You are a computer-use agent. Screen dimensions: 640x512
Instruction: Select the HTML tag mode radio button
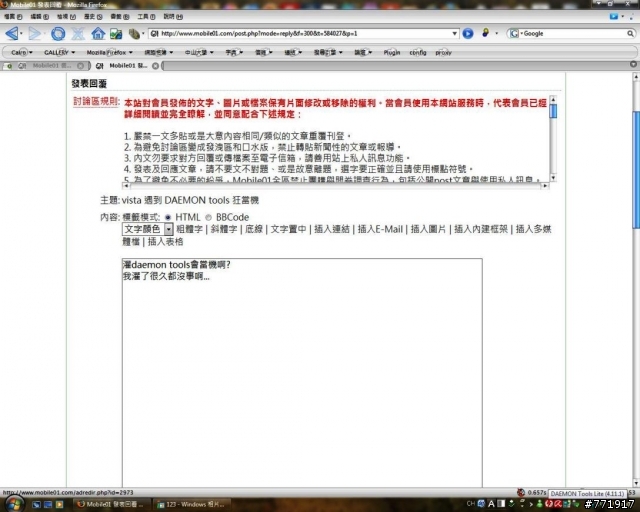pos(168,218)
